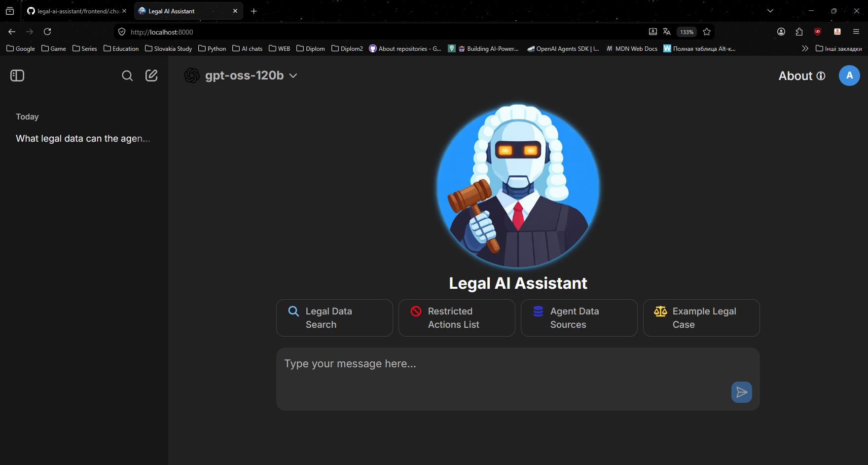Open the Diplom bookmarks folder
The width and height of the screenshot is (868, 465).
click(311, 48)
